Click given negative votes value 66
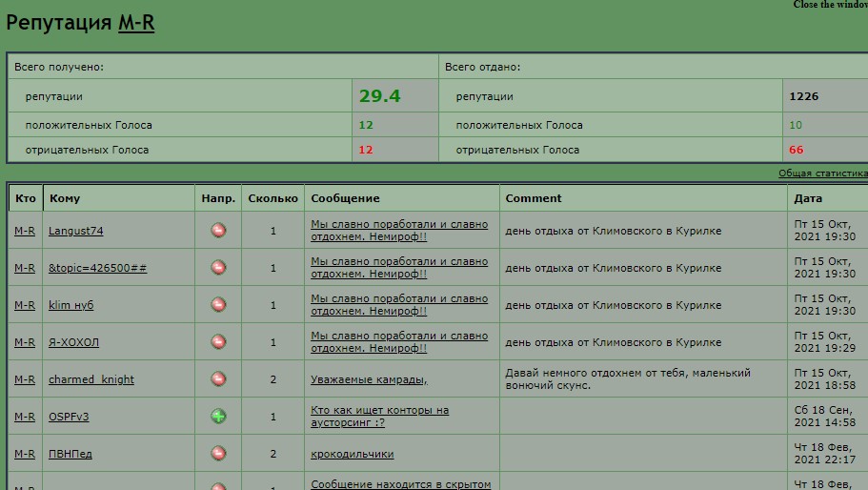868x490 pixels. 796,150
